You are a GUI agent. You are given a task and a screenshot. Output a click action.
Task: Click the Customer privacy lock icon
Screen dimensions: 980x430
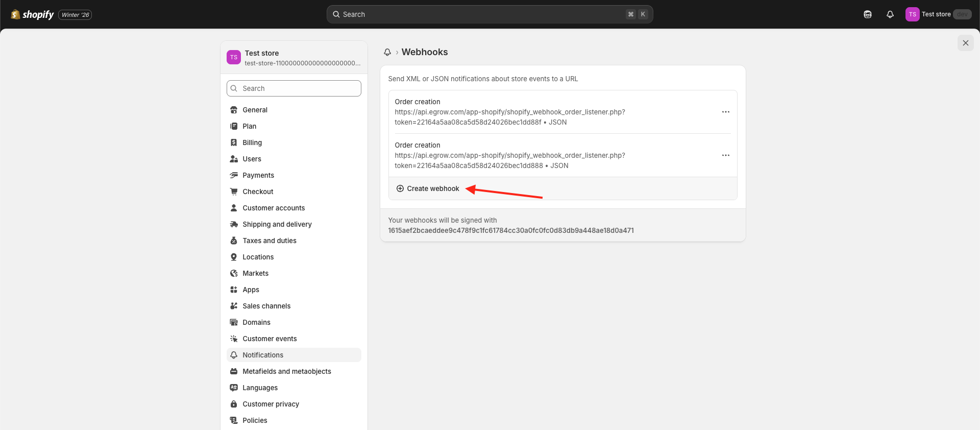(x=234, y=404)
